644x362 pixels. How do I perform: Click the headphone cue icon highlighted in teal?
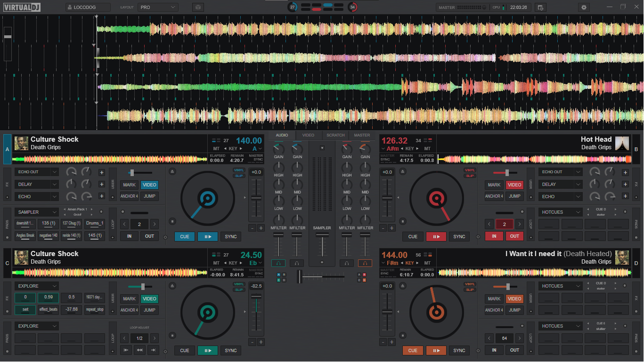point(278,263)
